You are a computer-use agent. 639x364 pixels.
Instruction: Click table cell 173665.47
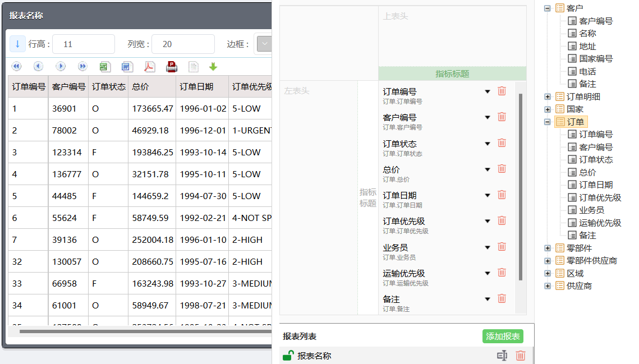click(152, 108)
